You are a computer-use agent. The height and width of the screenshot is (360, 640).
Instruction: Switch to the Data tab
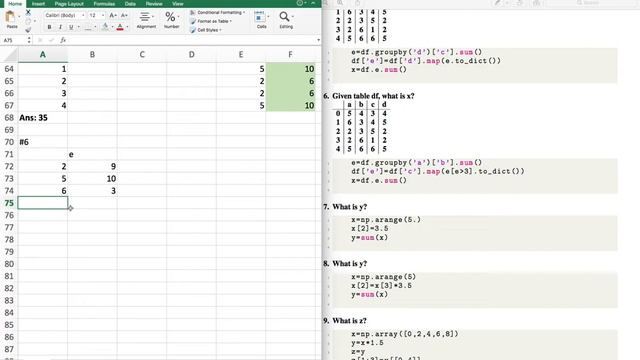pos(130,3)
